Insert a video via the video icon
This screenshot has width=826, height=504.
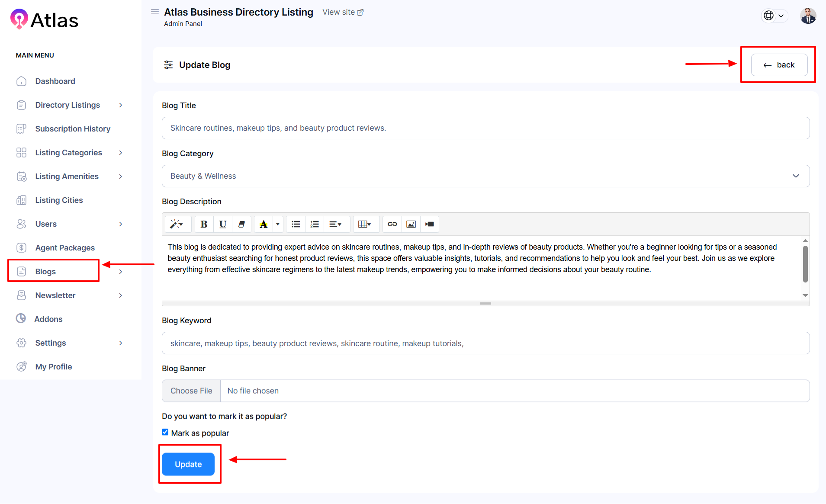[429, 224]
